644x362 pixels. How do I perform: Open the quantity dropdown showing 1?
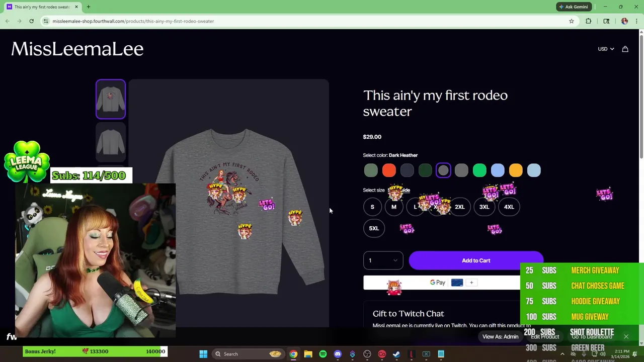coord(383,260)
